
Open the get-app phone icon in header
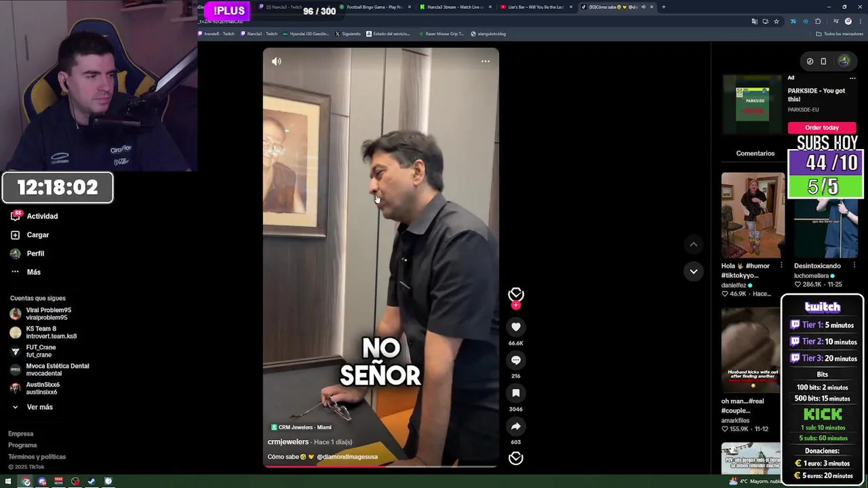[823, 61]
